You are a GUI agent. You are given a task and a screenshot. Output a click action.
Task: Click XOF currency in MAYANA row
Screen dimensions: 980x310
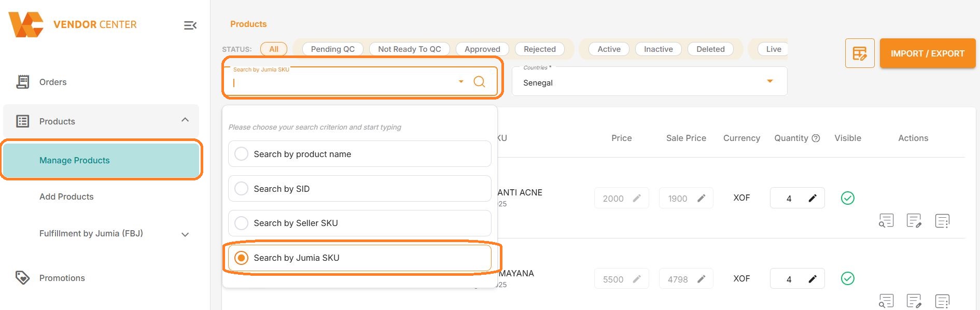coord(741,278)
